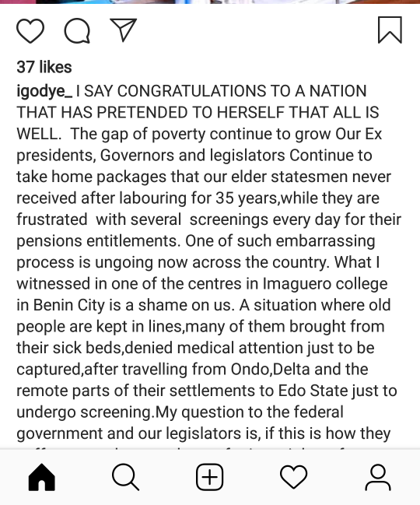Tap caption line 'labouring for 35 years'
This screenshot has height=505, width=420.
click(198, 198)
